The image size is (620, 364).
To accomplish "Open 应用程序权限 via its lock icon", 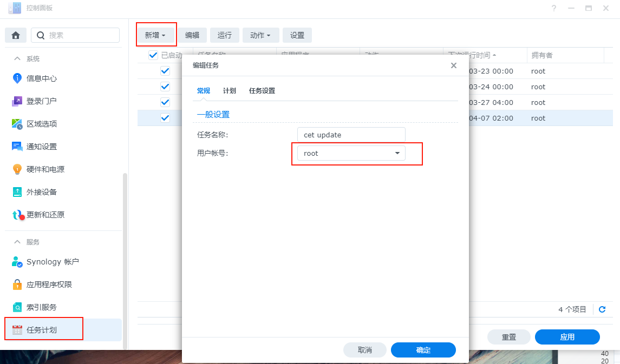I will [x=17, y=284].
